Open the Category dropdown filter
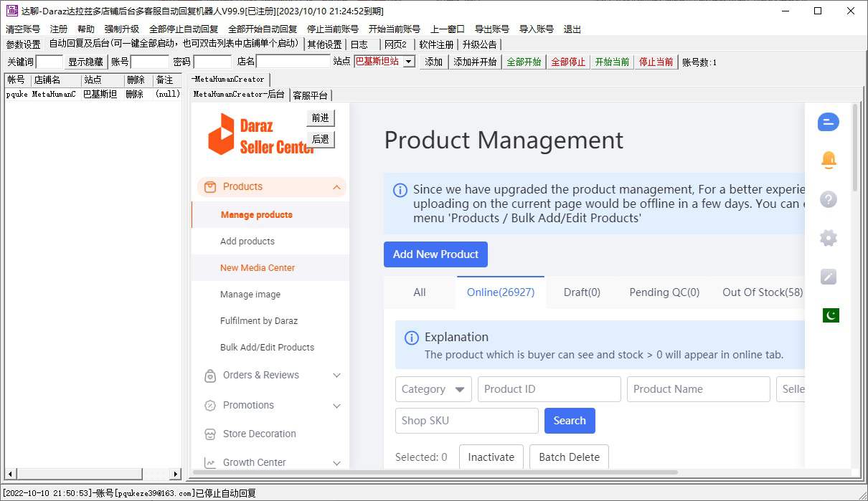The image size is (868, 501). pyautogui.click(x=433, y=389)
